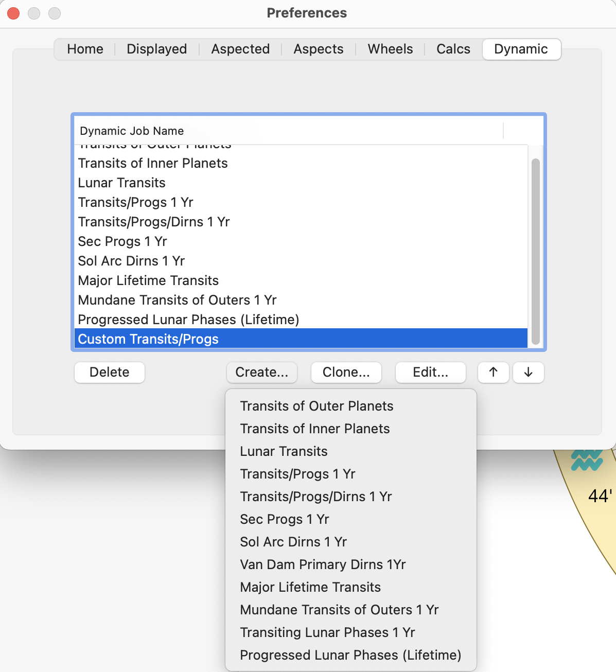Select Van Dam Primary Dirns 1Yr option
This screenshot has width=616, height=672.
pyautogui.click(x=323, y=564)
